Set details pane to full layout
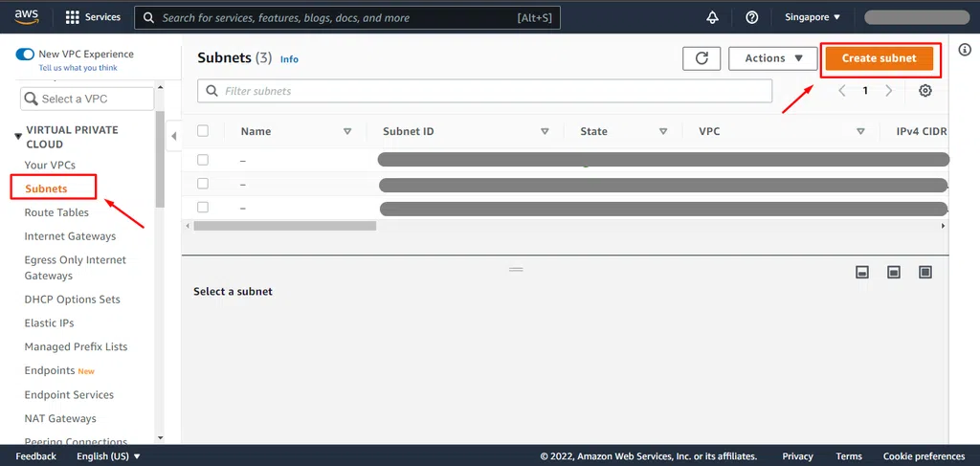980x466 pixels. [925, 272]
